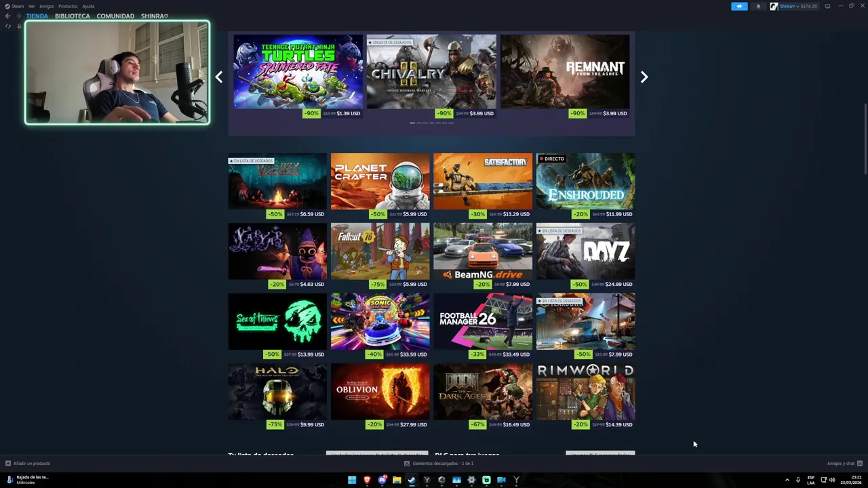
Task: Open the Chivalry II banner
Action: [x=431, y=72]
